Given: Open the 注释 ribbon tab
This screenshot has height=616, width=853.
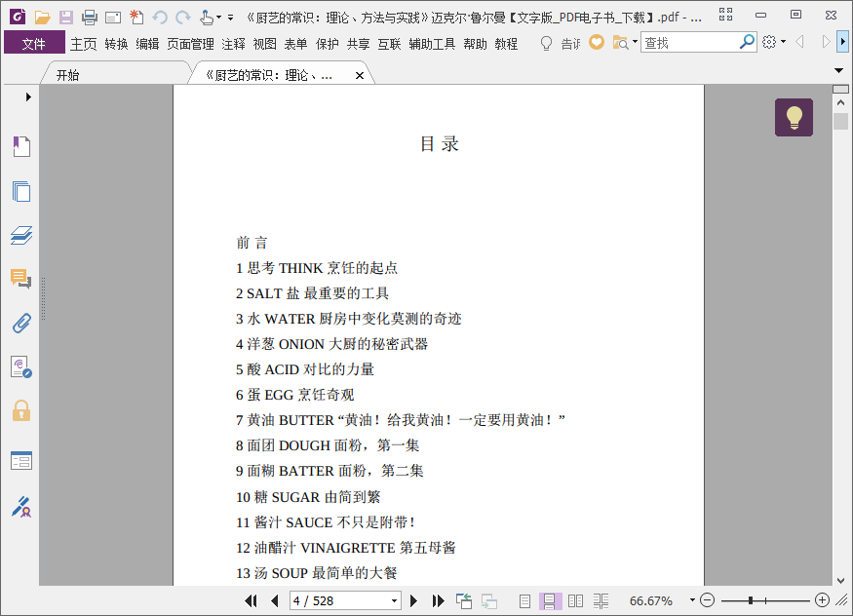Looking at the screenshot, I should tap(233, 44).
